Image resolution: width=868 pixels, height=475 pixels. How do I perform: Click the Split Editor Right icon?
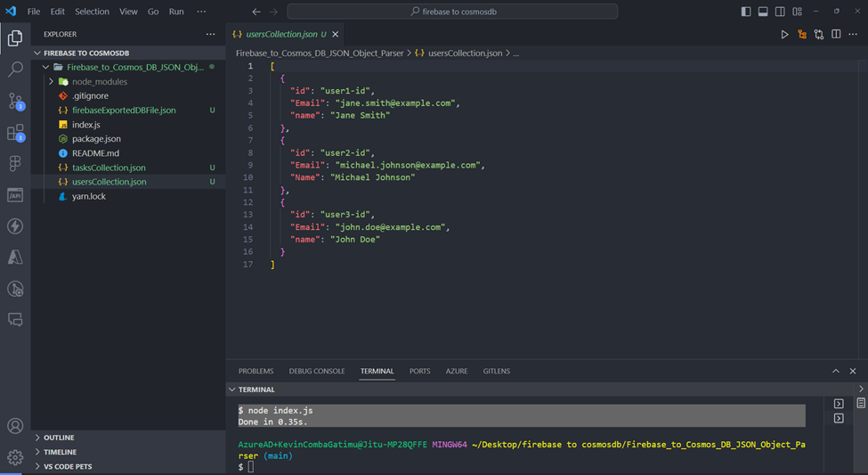point(836,35)
